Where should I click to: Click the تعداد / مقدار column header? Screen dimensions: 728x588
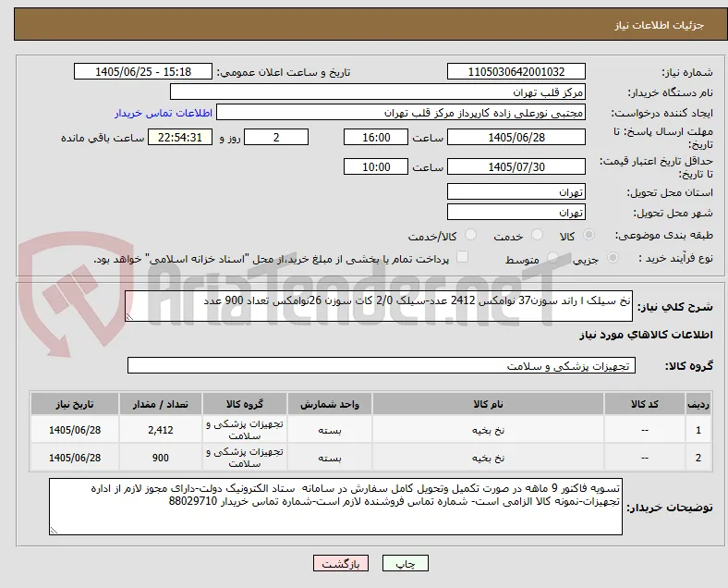pos(160,404)
